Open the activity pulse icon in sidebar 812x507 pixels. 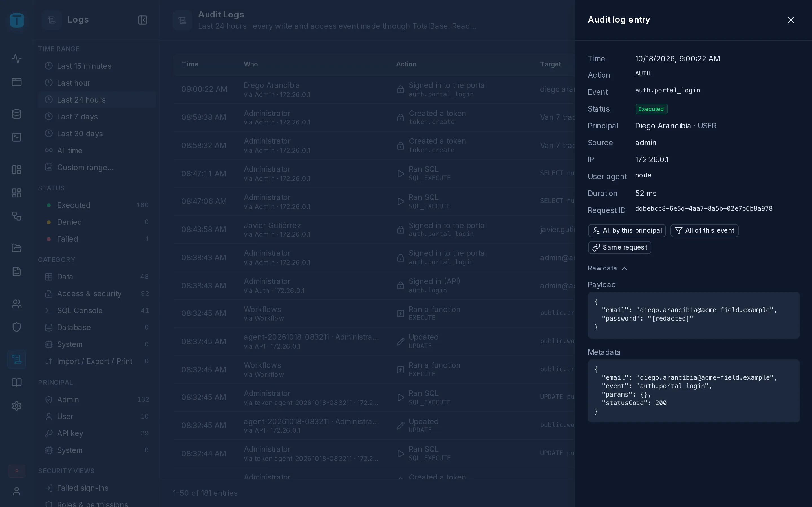[17, 59]
